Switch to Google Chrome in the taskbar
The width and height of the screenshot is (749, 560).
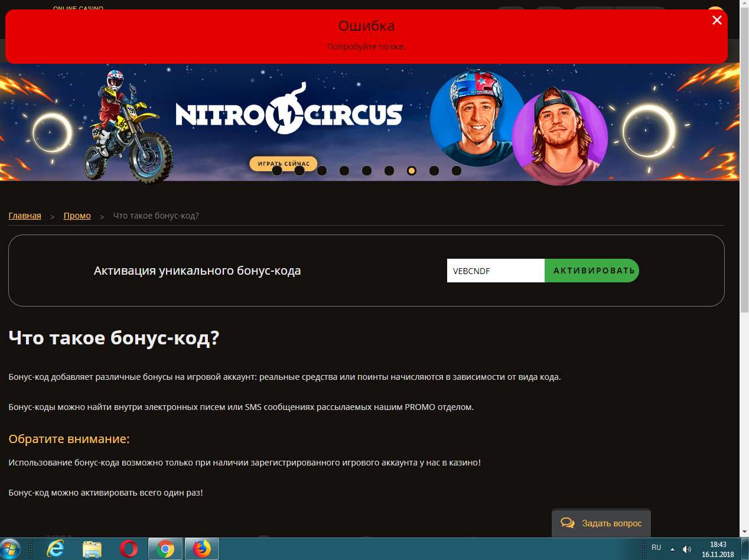[x=165, y=549]
